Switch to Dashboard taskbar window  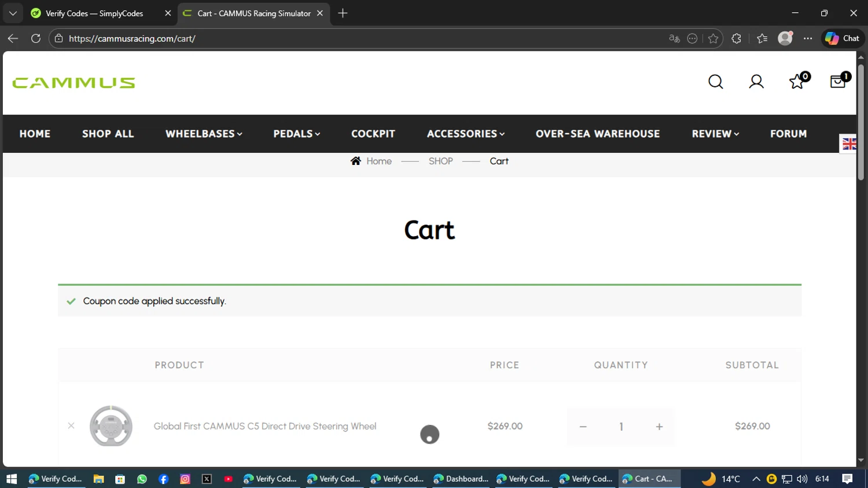tap(461, 479)
